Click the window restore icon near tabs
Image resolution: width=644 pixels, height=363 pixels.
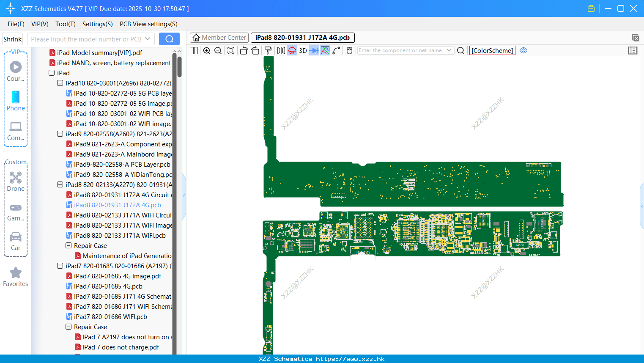(x=635, y=38)
